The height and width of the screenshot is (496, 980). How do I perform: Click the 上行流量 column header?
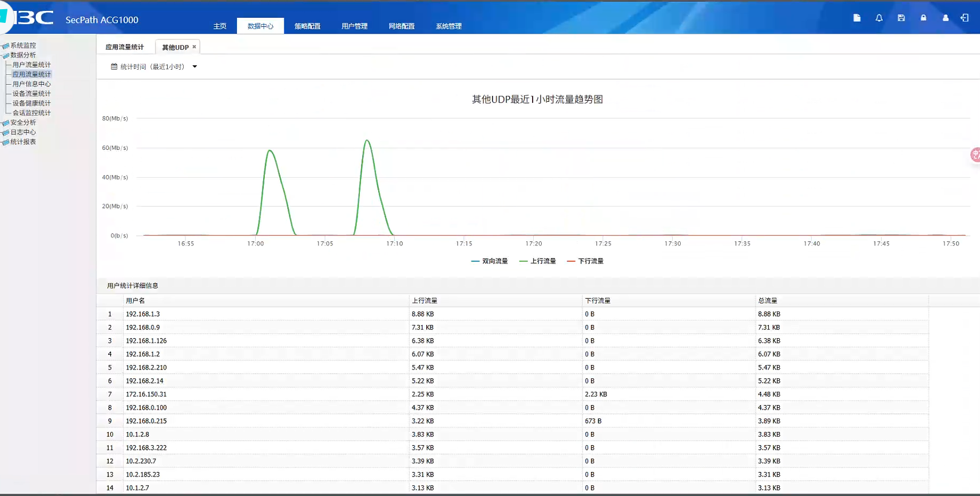(x=424, y=301)
